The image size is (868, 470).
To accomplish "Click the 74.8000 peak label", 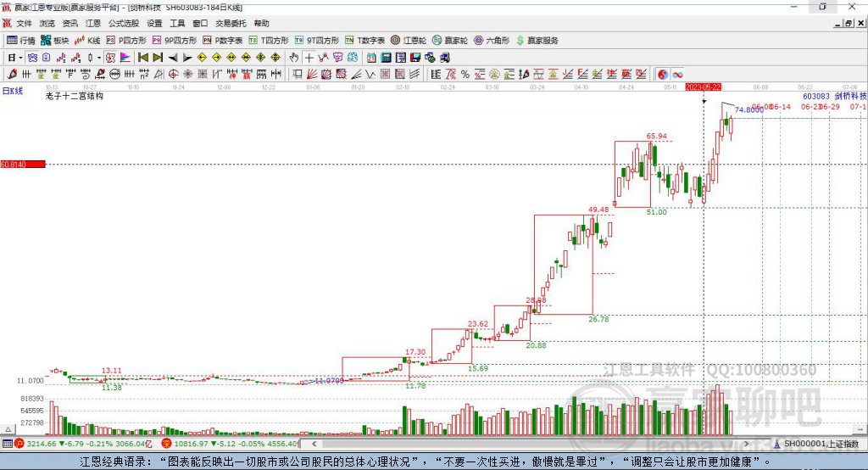I will 749,109.
